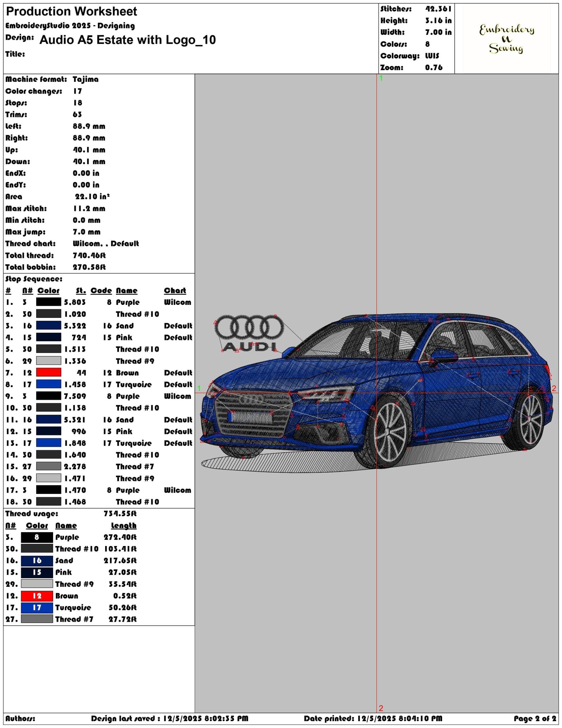Click black swatch labeled 8 in Thread usage
This screenshot has height=728, width=562.
coord(37,537)
